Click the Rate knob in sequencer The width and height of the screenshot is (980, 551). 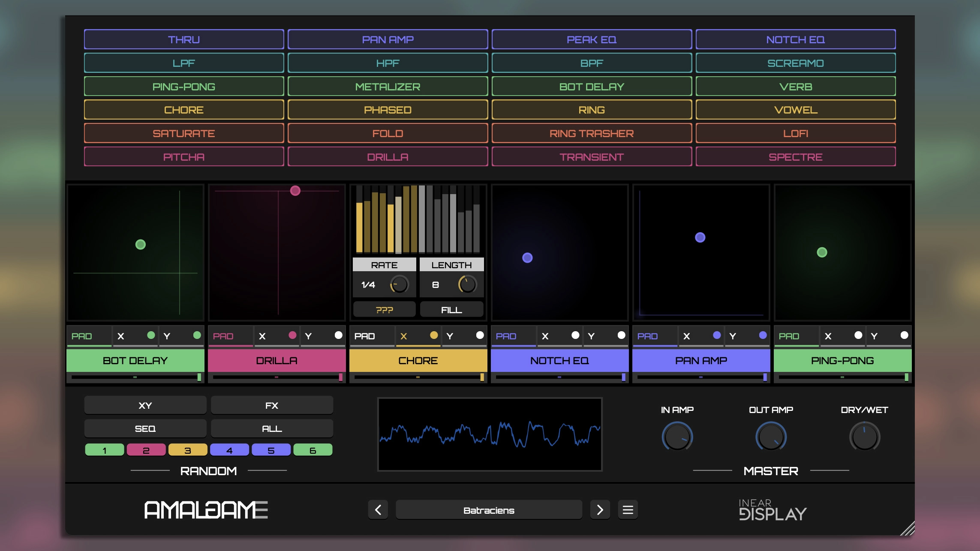coord(399,284)
